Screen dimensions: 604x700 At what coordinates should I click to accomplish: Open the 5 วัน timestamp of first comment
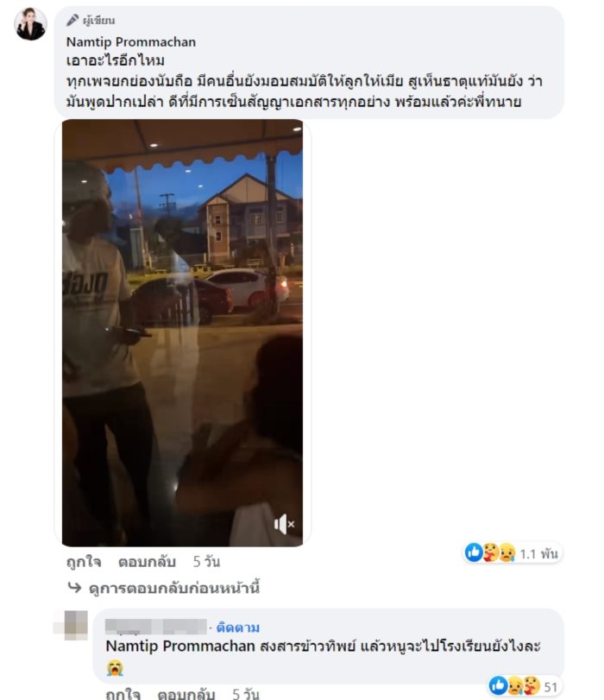pyautogui.click(x=206, y=562)
